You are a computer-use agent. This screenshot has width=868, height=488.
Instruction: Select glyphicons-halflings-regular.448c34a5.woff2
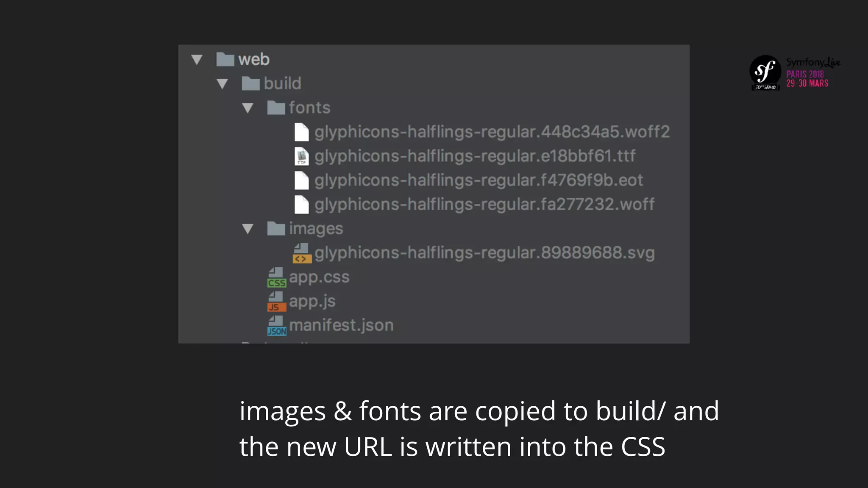point(492,132)
